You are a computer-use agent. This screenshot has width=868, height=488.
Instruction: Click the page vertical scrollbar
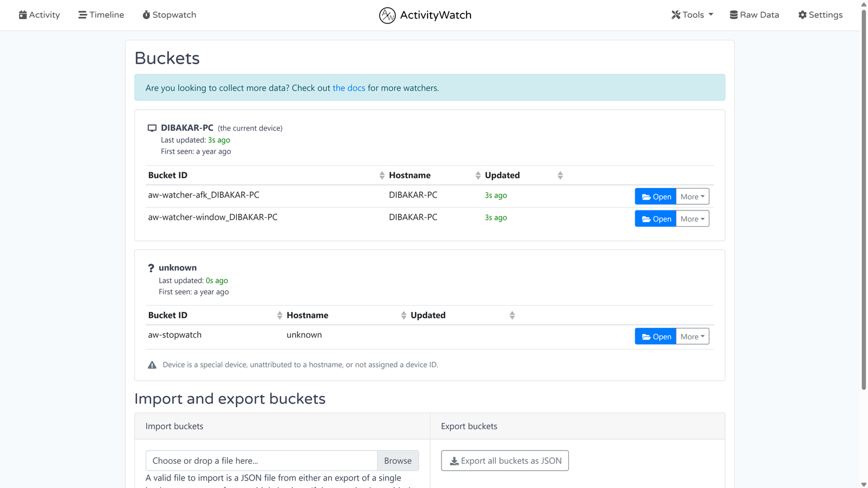863,199
